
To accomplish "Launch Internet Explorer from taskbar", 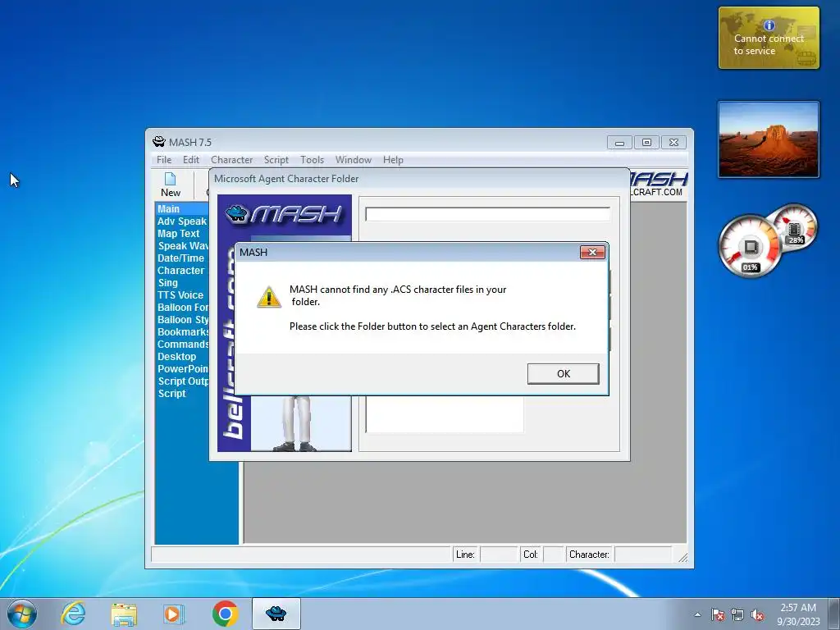I will [73, 614].
